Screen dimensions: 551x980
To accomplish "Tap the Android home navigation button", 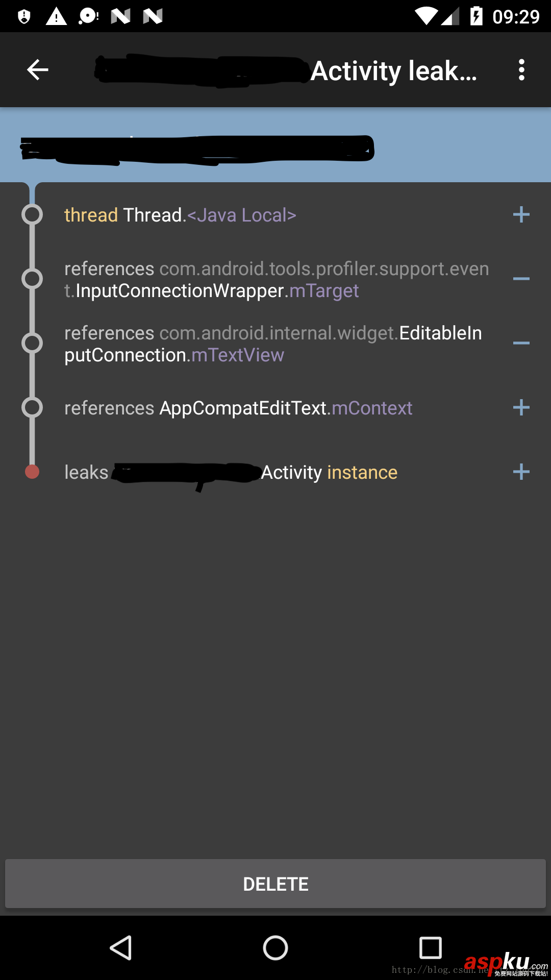I will pos(275,948).
